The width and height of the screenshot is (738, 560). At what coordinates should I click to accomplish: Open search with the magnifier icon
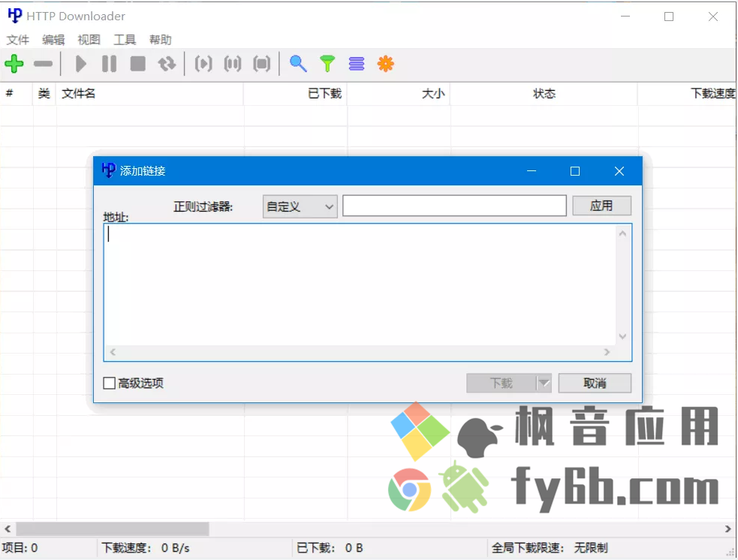[298, 64]
